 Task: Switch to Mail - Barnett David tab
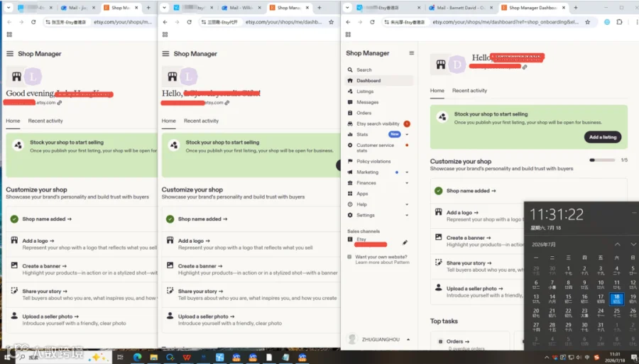[x=461, y=8]
